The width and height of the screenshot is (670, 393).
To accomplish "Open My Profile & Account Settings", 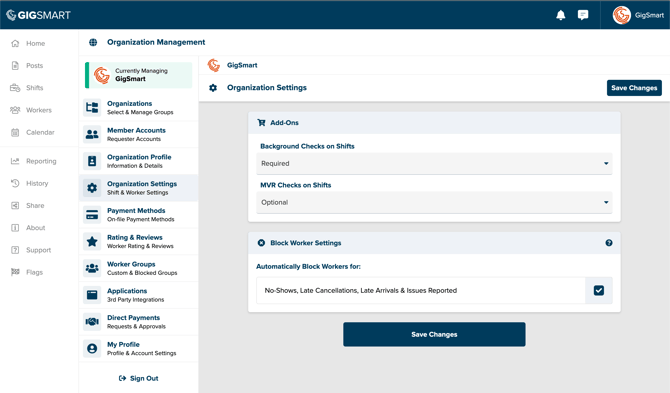I will click(138, 349).
